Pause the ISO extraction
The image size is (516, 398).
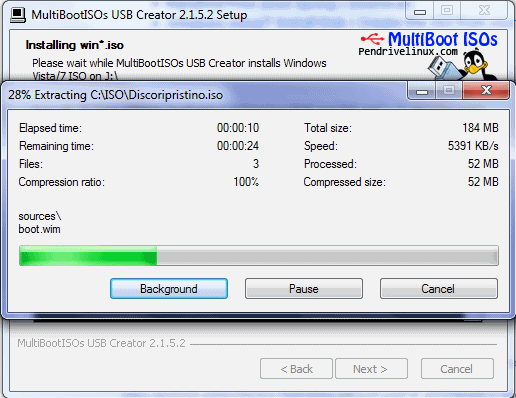[304, 289]
